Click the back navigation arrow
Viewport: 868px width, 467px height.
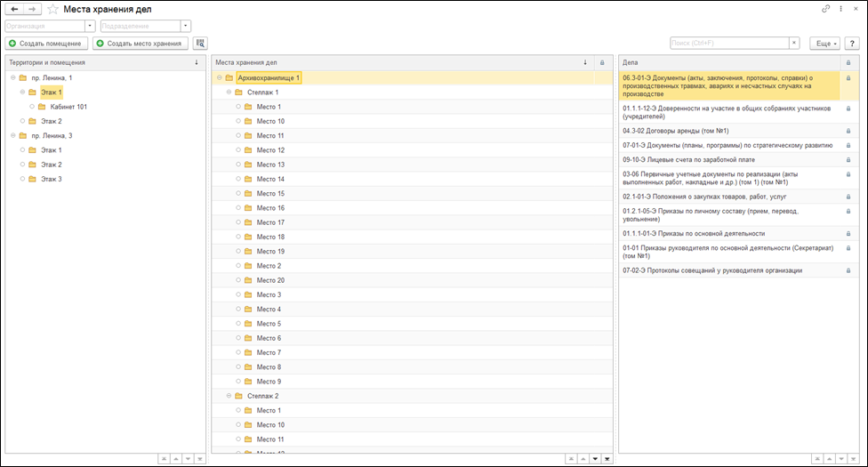tap(14, 9)
